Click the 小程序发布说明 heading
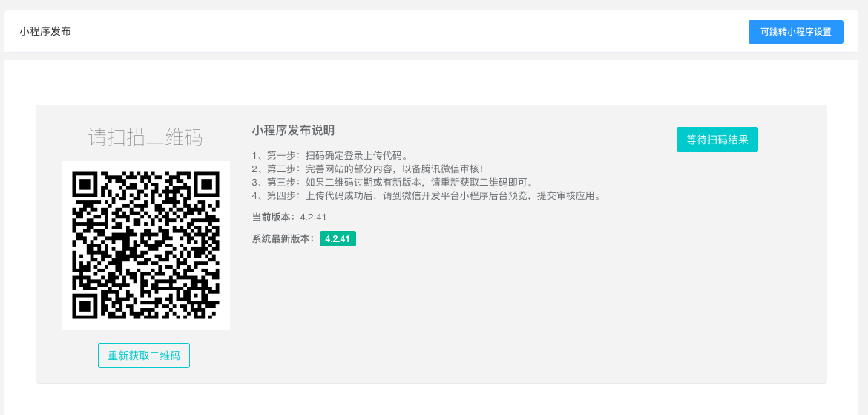The image size is (868, 415). 293,131
